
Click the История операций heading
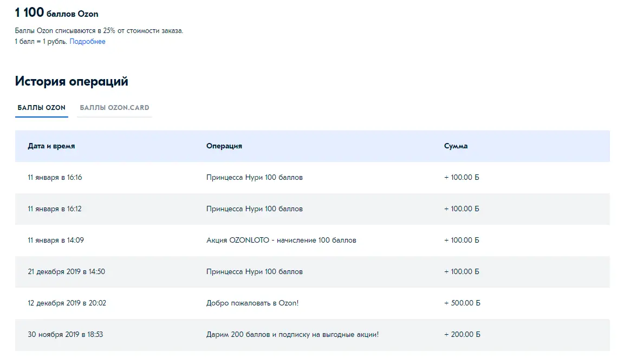coord(71,81)
